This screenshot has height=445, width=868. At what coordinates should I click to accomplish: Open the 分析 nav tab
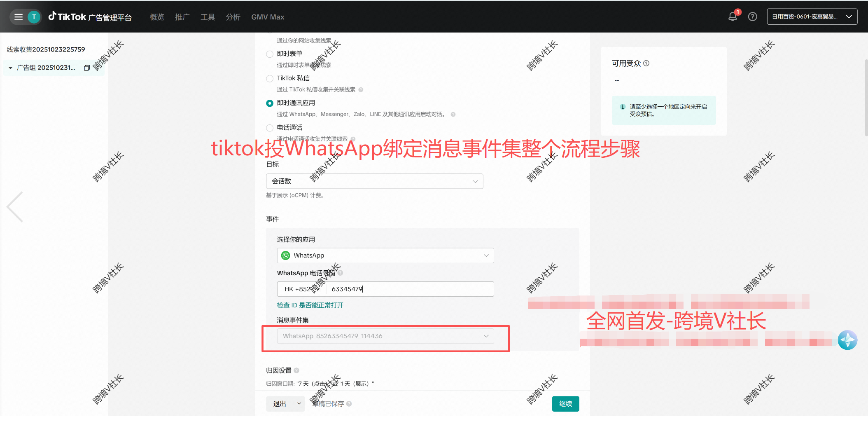click(x=233, y=17)
